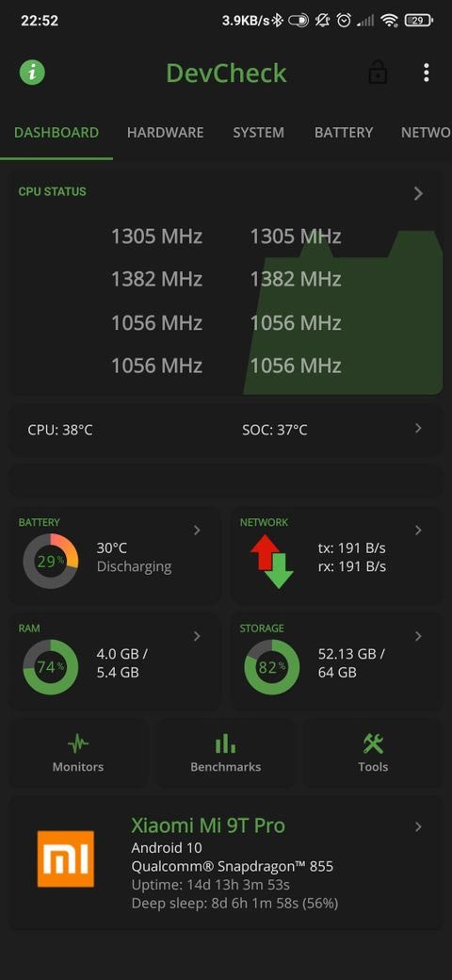Open Xiaomi Mi 9T Pro device details
The width and height of the screenshot is (452, 980).
[x=226, y=863]
